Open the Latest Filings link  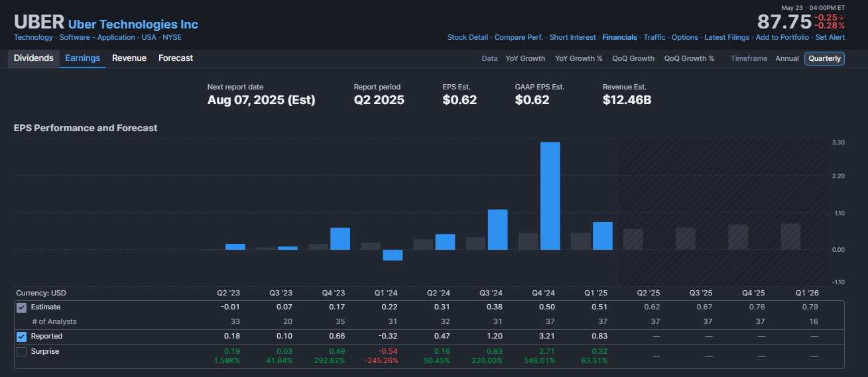pyautogui.click(x=727, y=37)
